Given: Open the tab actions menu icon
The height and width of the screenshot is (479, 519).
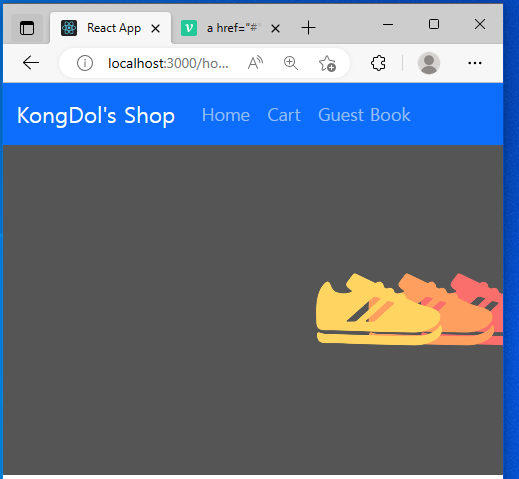Looking at the screenshot, I should click(27, 28).
